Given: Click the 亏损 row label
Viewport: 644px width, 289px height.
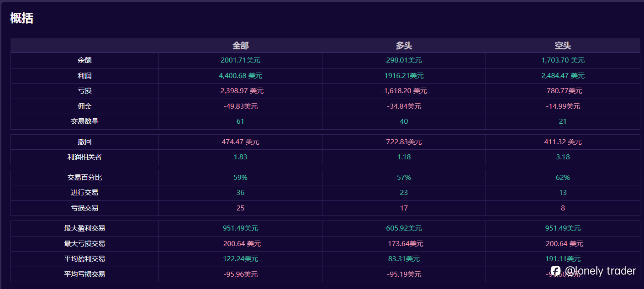Looking at the screenshot, I should [84, 91].
